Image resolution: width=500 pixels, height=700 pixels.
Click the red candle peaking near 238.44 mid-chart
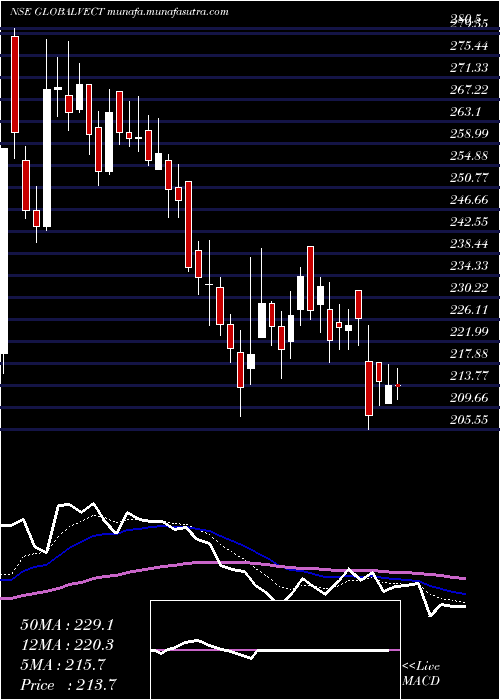[x=310, y=278]
